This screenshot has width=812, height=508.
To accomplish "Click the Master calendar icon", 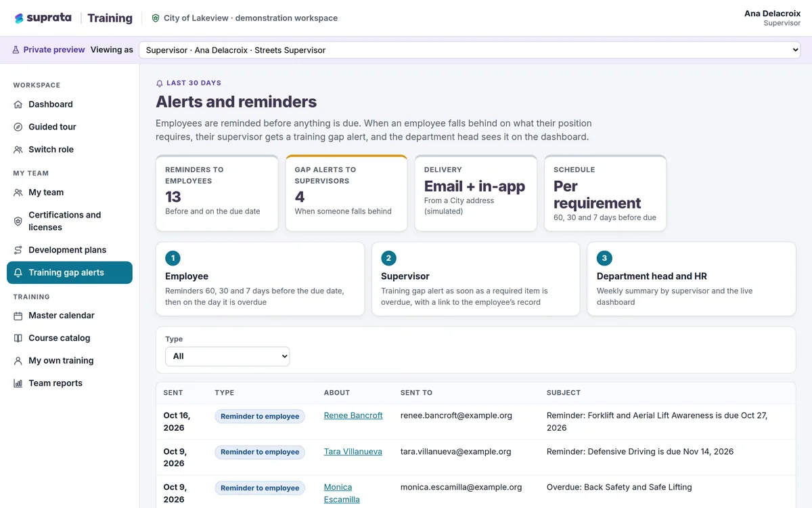I will (18, 316).
